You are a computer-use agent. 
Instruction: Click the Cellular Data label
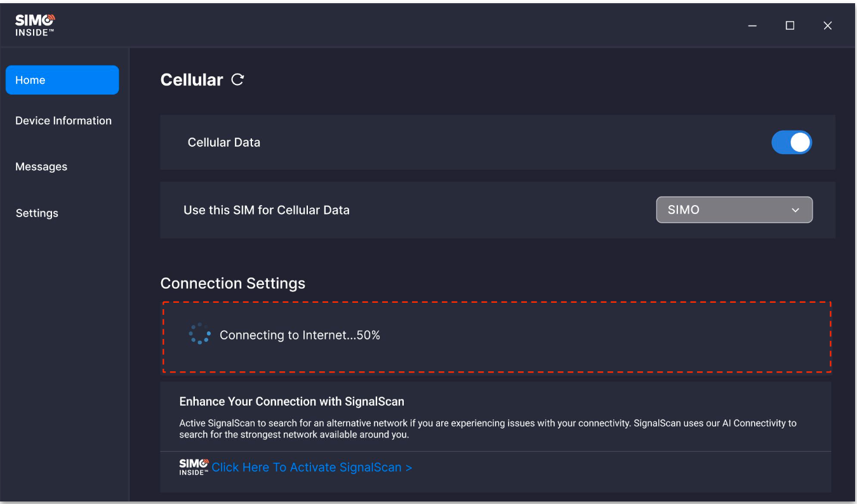click(224, 143)
